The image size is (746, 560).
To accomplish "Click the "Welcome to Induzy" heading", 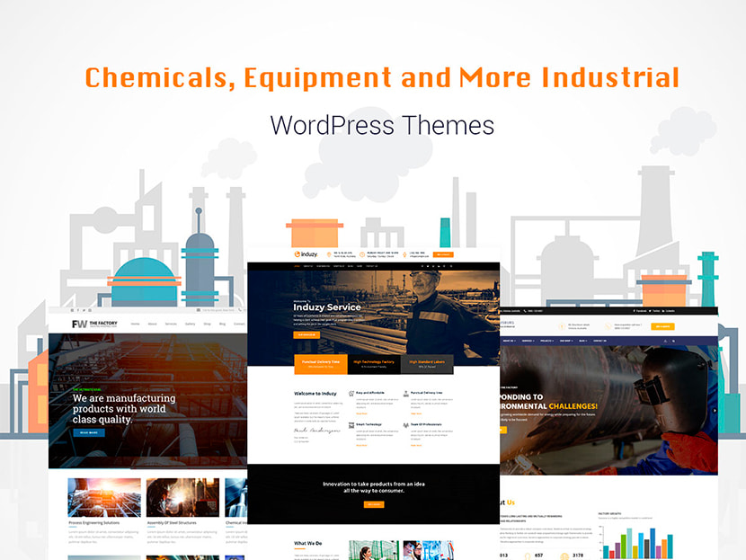I will (315, 394).
